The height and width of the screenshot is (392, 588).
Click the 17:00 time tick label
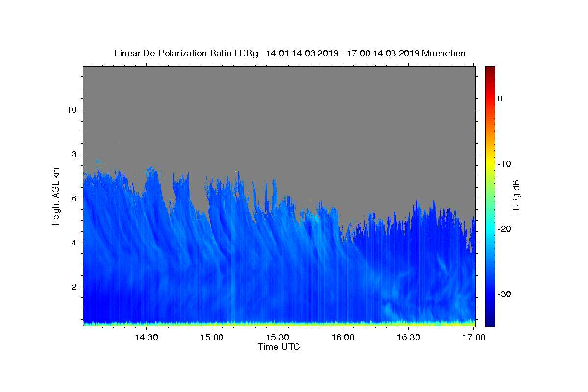474,337
